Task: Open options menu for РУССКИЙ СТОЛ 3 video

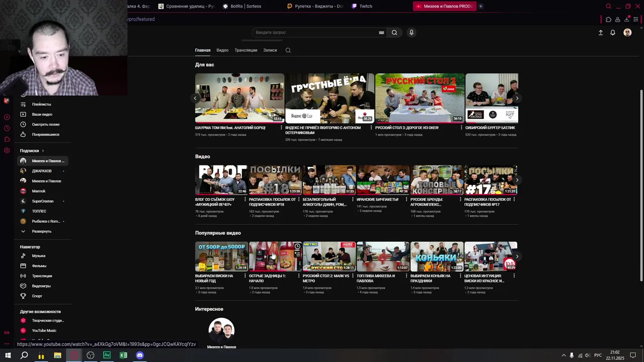Action: pos(461,128)
